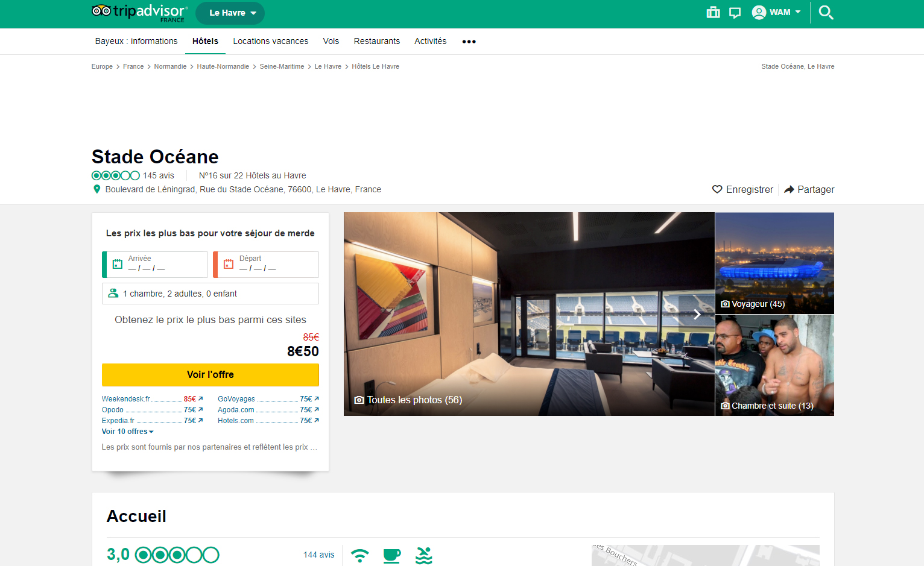
Task: Expand Voir 10 offres list
Action: click(x=127, y=432)
